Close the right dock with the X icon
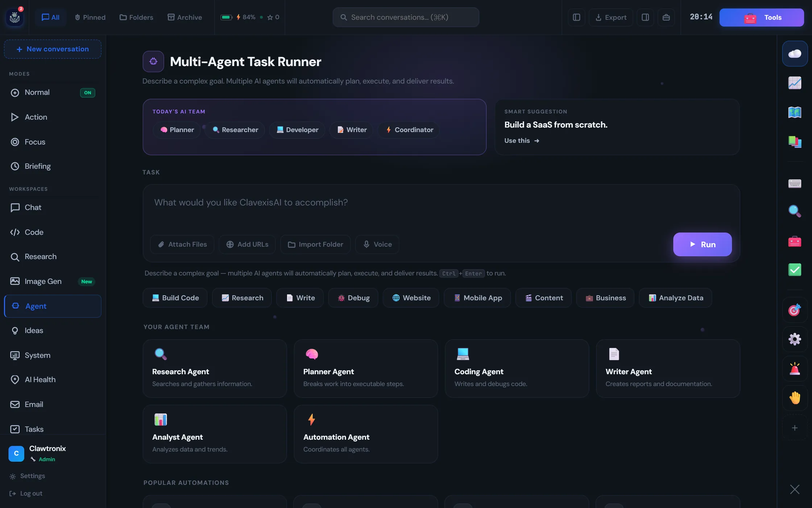Screen dimensions: 812x508 point(795,489)
